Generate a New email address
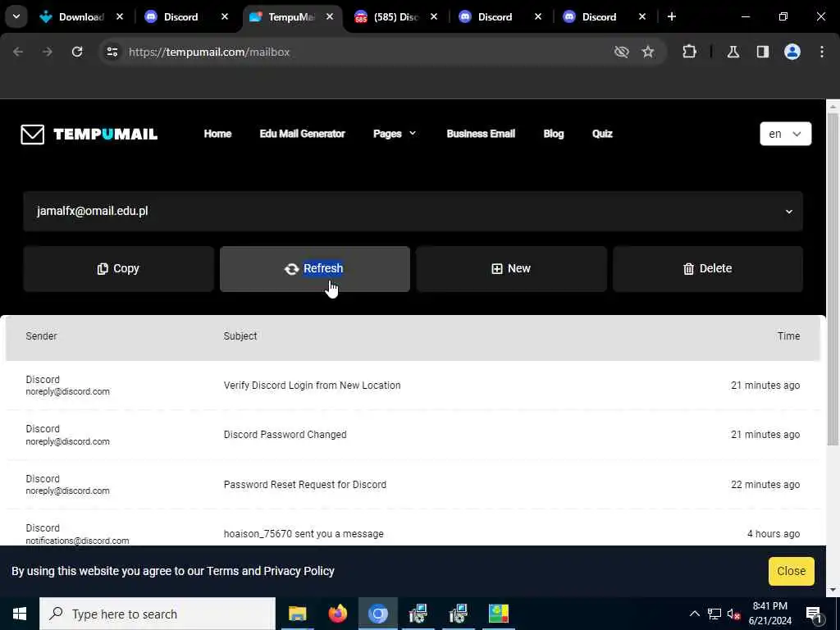The width and height of the screenshot is (840, 630). [511, 269]
